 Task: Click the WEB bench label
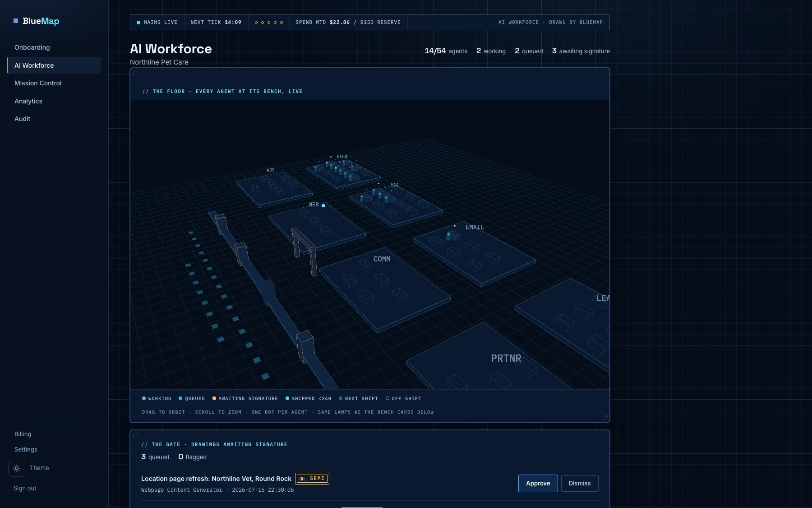click(314, 205)
